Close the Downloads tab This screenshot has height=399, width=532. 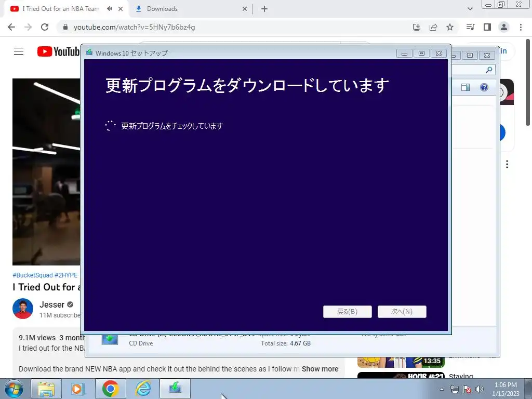(245, 9)
